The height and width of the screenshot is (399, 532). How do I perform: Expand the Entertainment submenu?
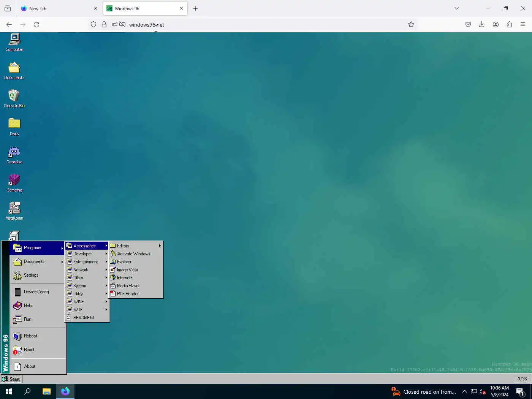point(87,262)
